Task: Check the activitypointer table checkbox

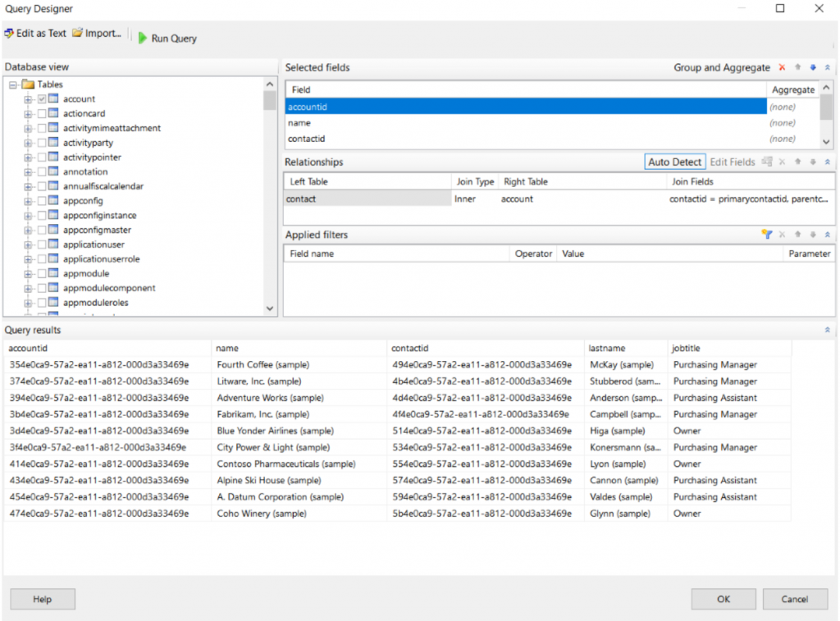Action: point(42,157)
